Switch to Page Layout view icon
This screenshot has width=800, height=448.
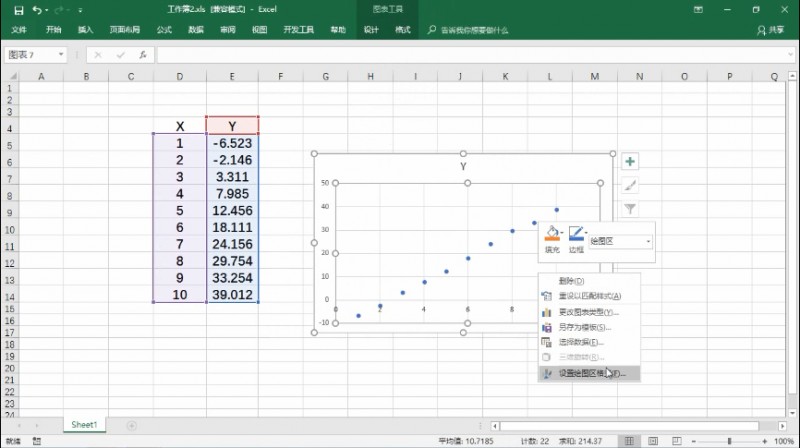[653, 441]
